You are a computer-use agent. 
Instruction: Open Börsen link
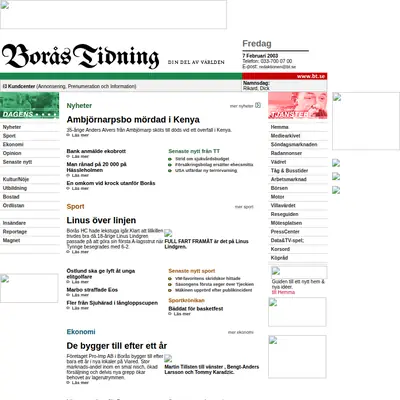point(279,188)
